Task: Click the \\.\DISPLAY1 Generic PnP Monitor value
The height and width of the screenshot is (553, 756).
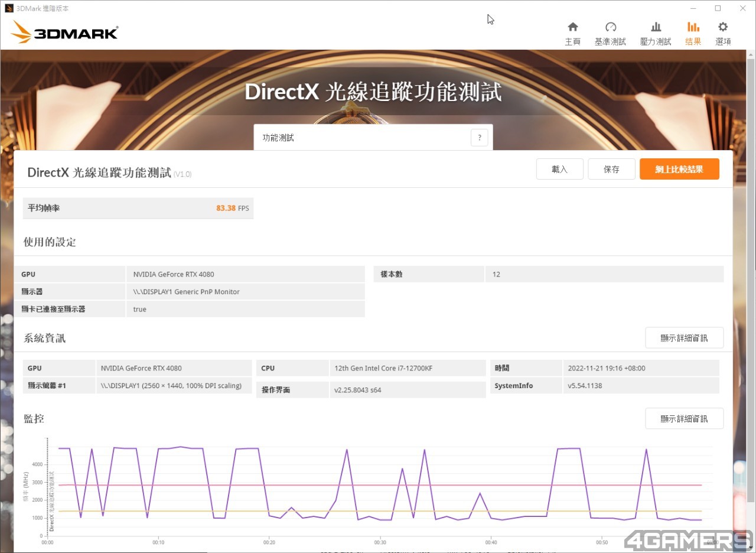Action: coord(187,292)
